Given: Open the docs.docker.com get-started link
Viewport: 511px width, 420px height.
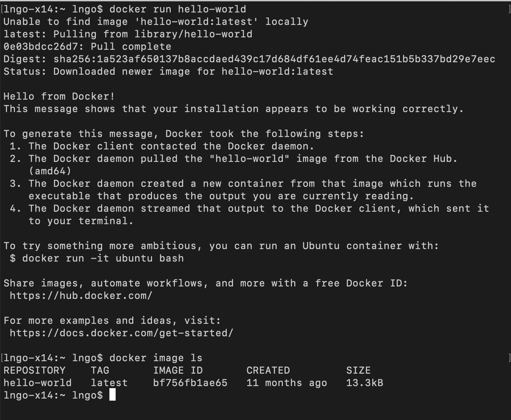Looking at the screenshot, I should point(122,333).
